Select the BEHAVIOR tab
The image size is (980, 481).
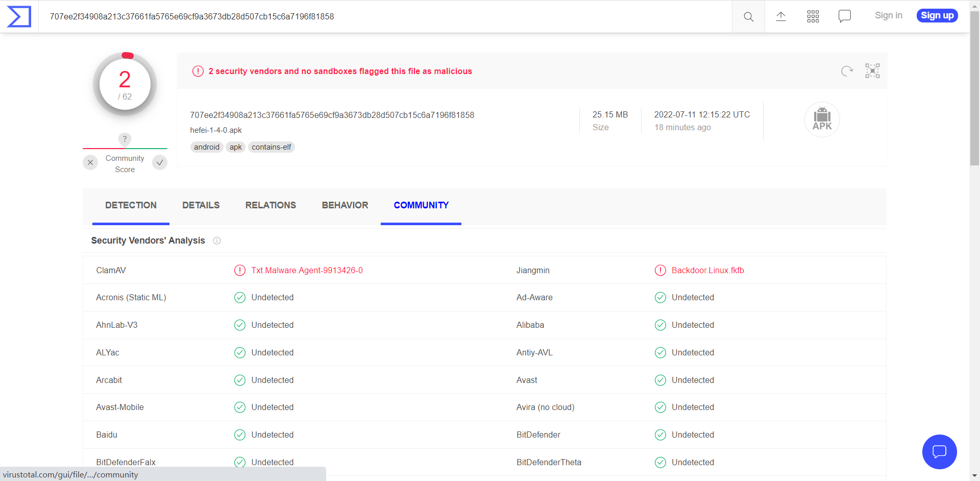345,205
